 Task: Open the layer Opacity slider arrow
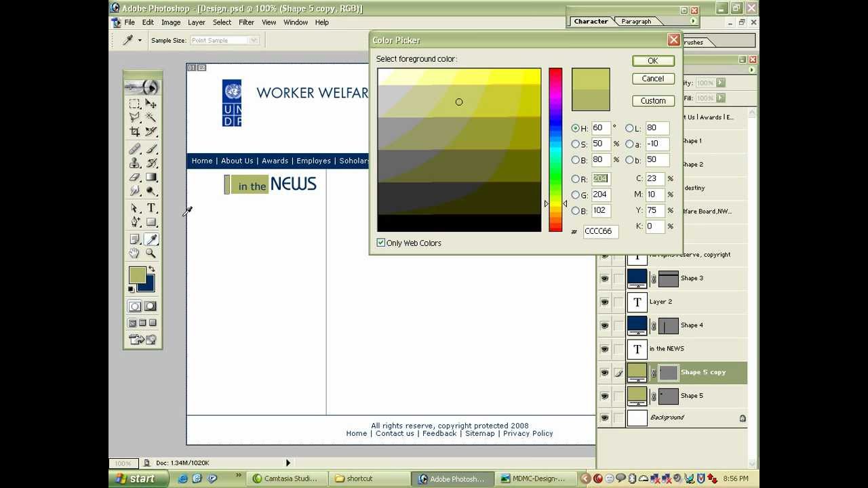pyautogui.click(x=720, y=83)
